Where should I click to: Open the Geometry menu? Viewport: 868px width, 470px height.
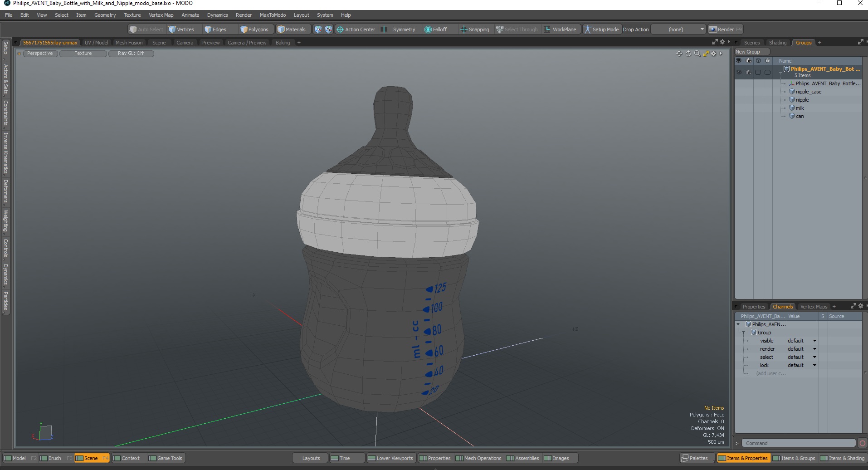point(105,15)
